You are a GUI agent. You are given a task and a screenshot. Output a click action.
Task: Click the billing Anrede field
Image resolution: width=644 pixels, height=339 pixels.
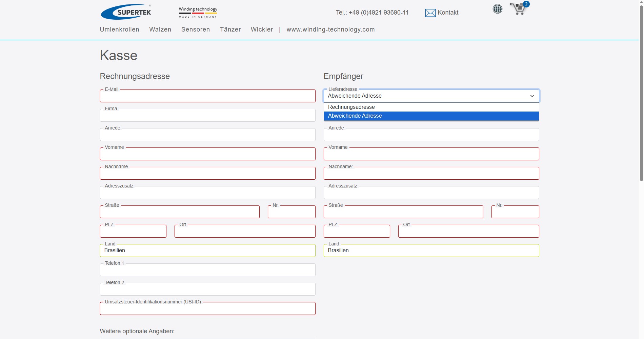(x=207, y=135)
